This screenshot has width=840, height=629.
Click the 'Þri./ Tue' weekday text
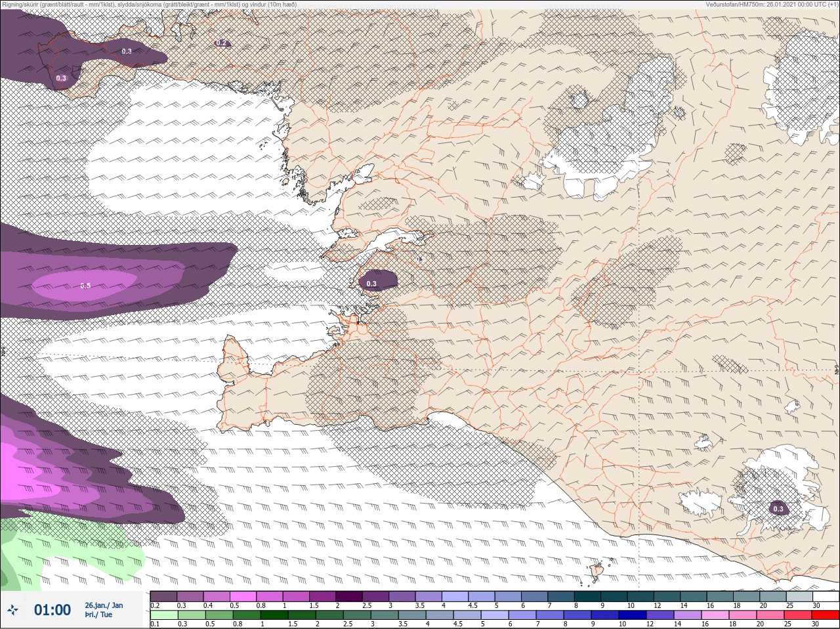click(x=98, y=615)
